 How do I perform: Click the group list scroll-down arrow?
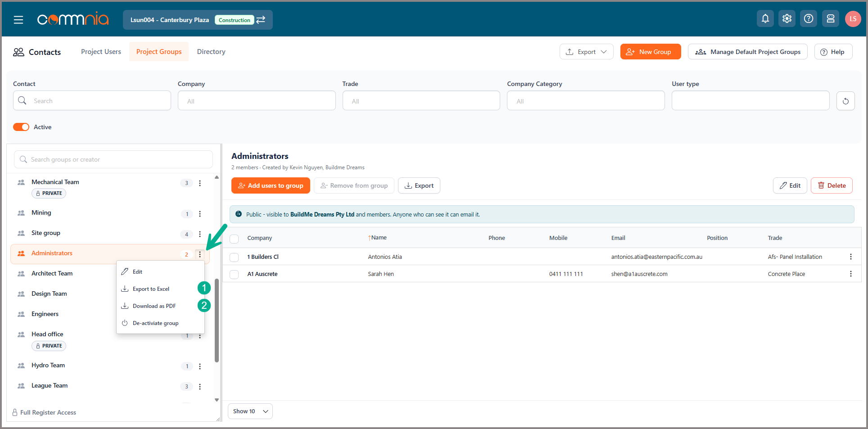tap(217, 400)
